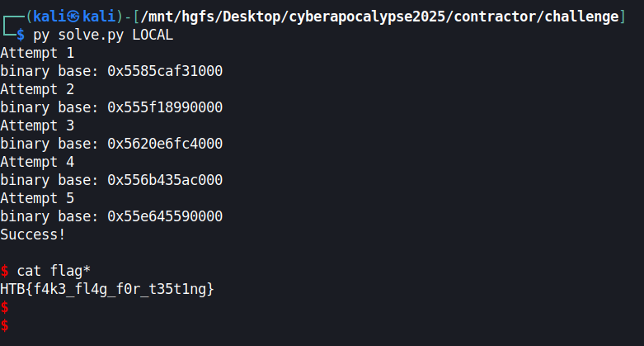
Task: Click the address 0x556b435ac000
Action: click(x=165, y=180)
